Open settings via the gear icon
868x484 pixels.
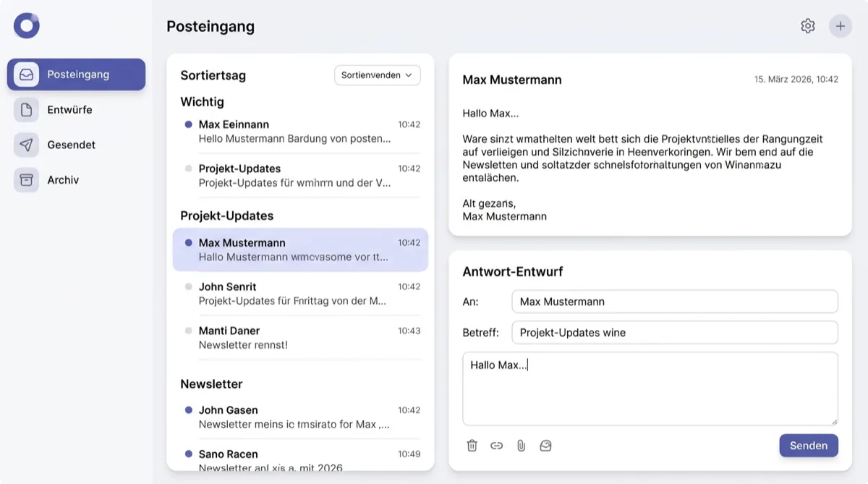(808, 26)
